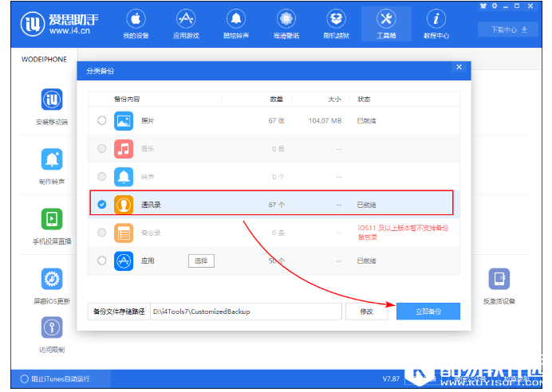
Task: Open 酷炫铃声 ringtone section
Action: click(x=236, y=24)
